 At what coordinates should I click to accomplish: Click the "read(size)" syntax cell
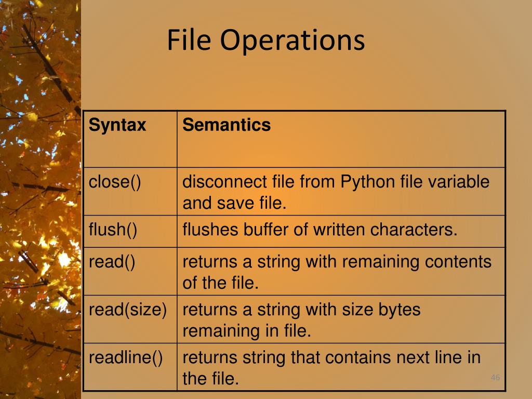(x=130, y=320)
